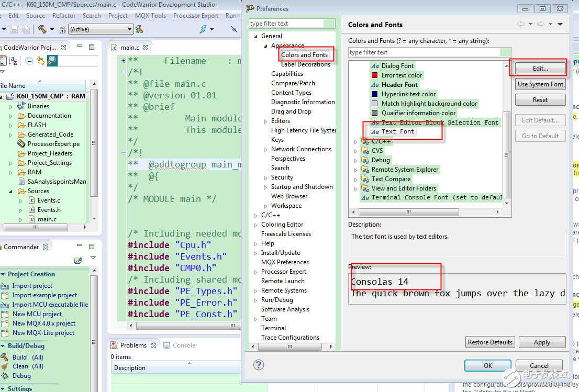The height and width of the screenshot is (392, 579).
Task: Open the Project menu
Action: [118, 16]
